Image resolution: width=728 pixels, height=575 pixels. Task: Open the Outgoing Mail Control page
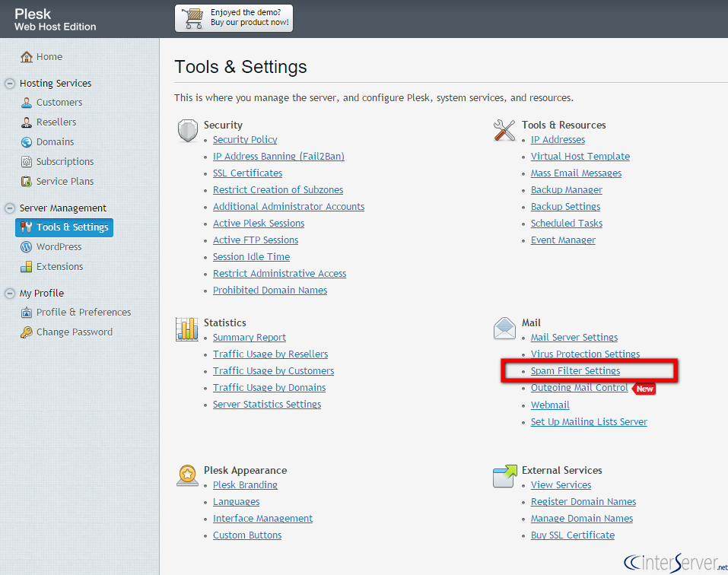(580, 388)
